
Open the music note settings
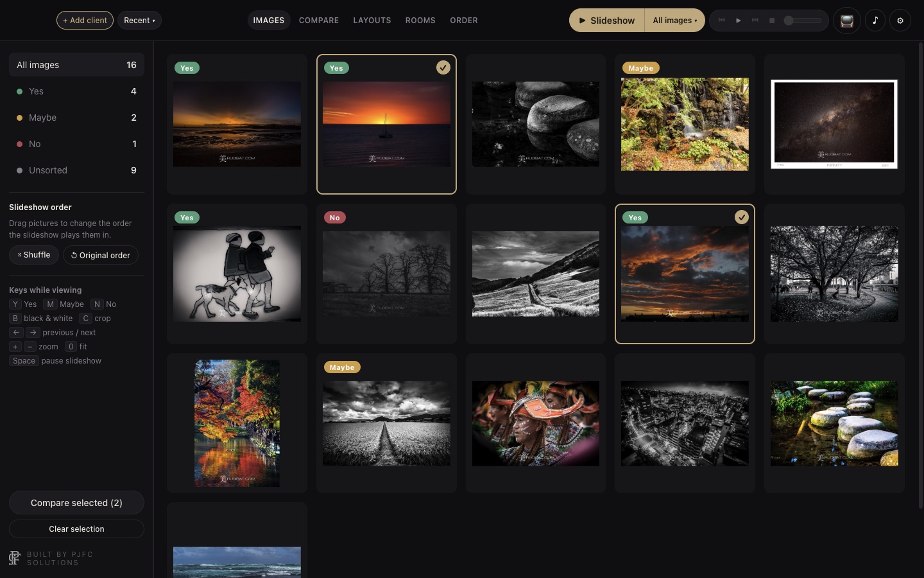point(875,21)
